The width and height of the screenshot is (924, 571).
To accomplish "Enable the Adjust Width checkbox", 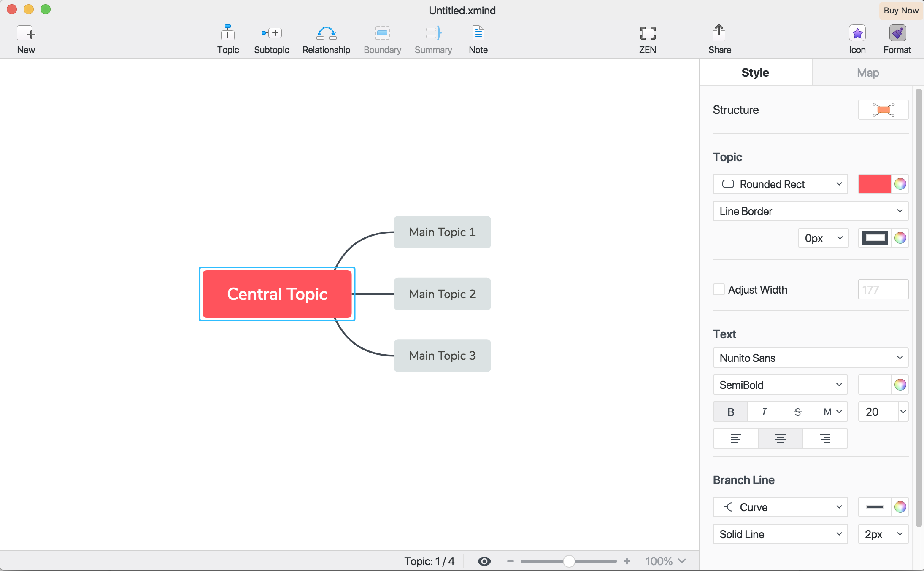I will [x=719, y=290].
